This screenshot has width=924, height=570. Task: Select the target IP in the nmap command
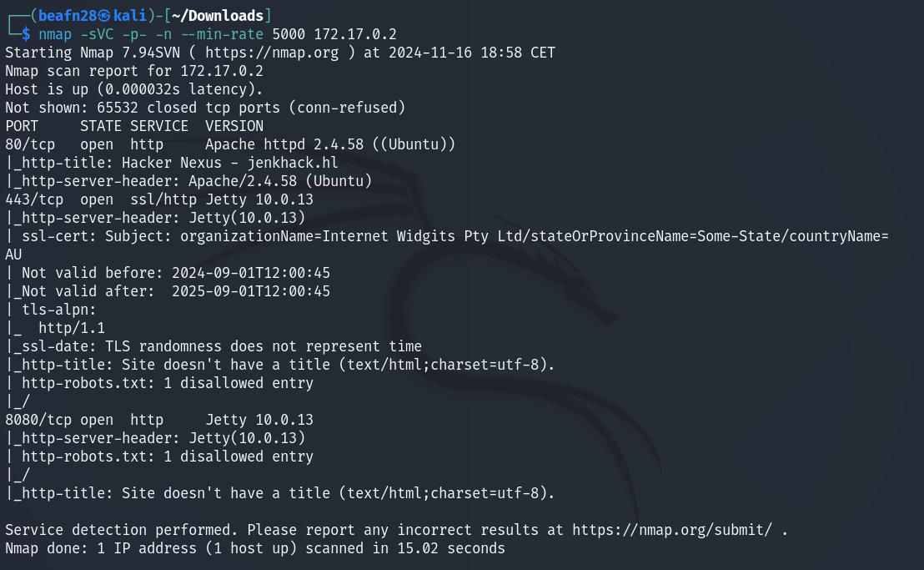[x=355, y=34]
